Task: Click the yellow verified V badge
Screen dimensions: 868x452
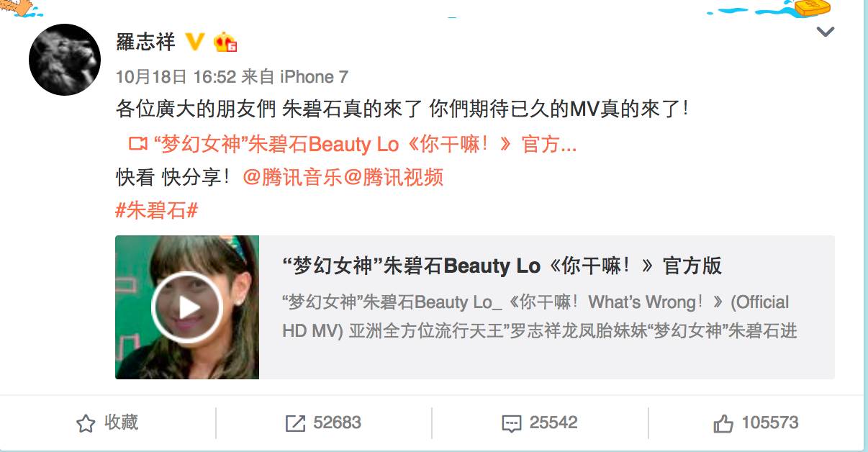Action: (x=194, y=42)
